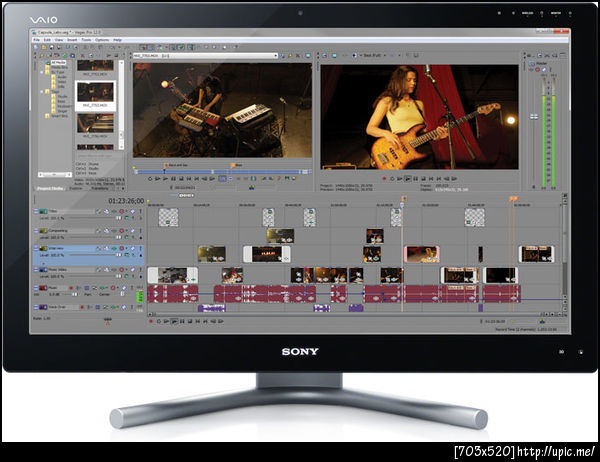Screen dimensions: 600x462
Task: Open the Edit menu
Action: pos(47,40)
